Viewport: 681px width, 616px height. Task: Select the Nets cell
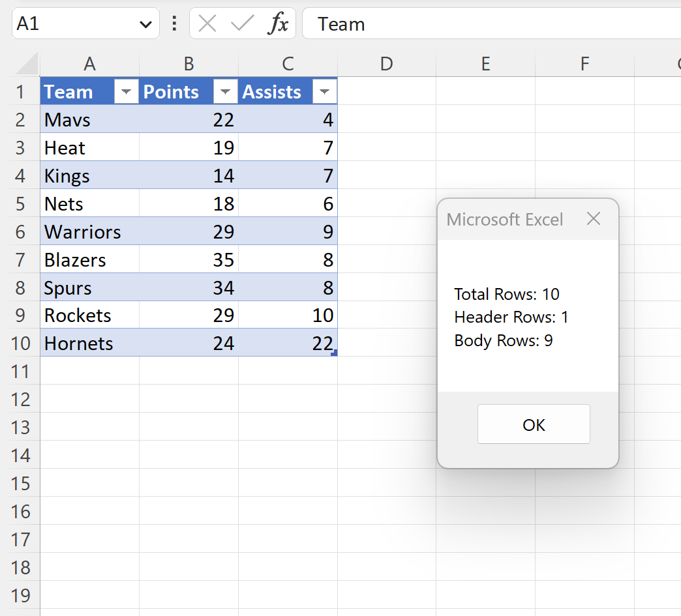[89, 203]
